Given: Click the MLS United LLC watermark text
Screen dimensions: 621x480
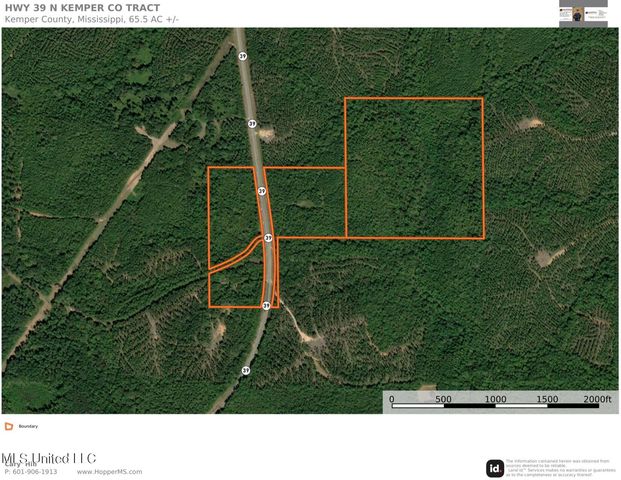Looking at the screenshot, I should (48, 459).
